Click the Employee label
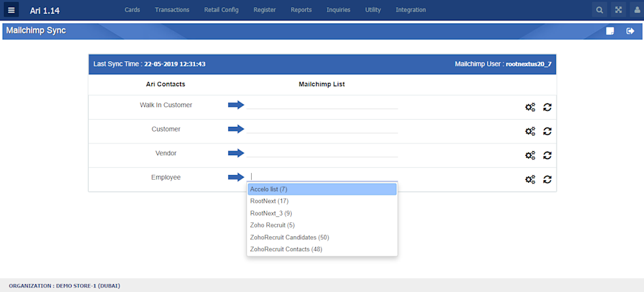 (166, 178)
